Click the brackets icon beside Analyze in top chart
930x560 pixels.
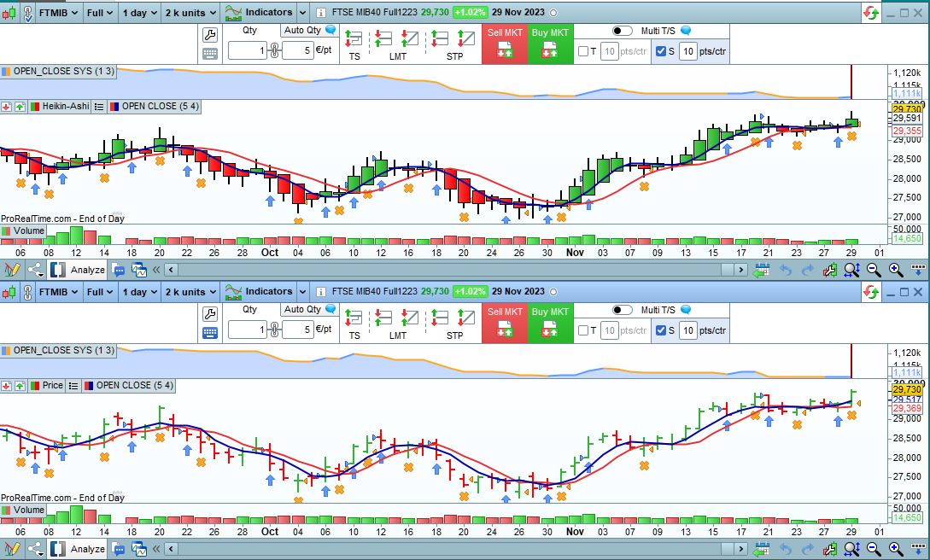(x=57, y=271)
